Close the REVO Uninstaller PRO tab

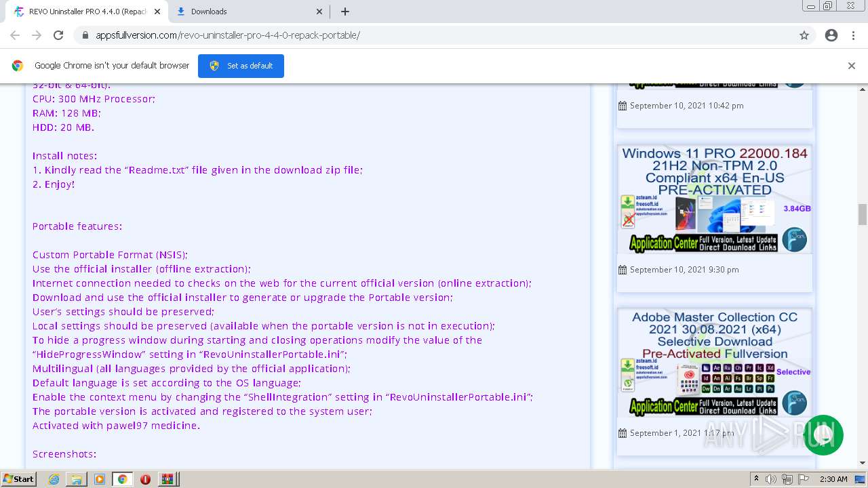pyautogui.click(x=157, y=12)
